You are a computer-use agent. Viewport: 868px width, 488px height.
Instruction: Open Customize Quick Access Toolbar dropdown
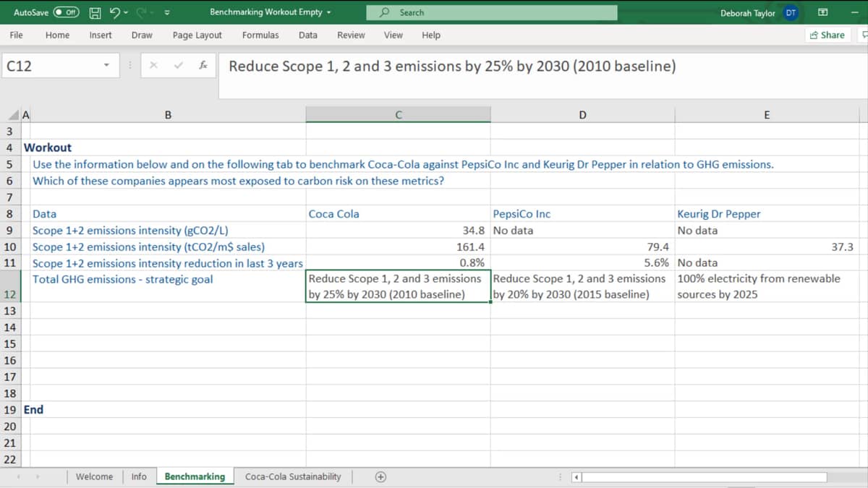pos(167,12)
